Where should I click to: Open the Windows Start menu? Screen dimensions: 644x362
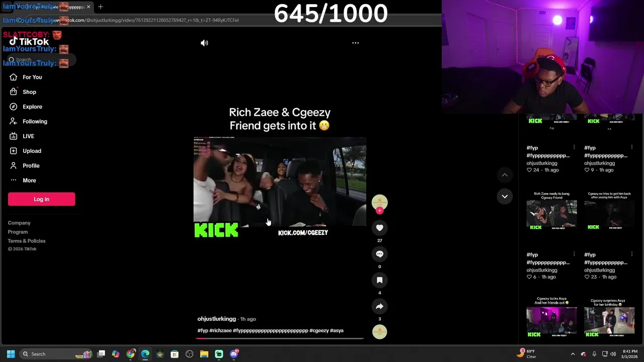tap(11, 354)
